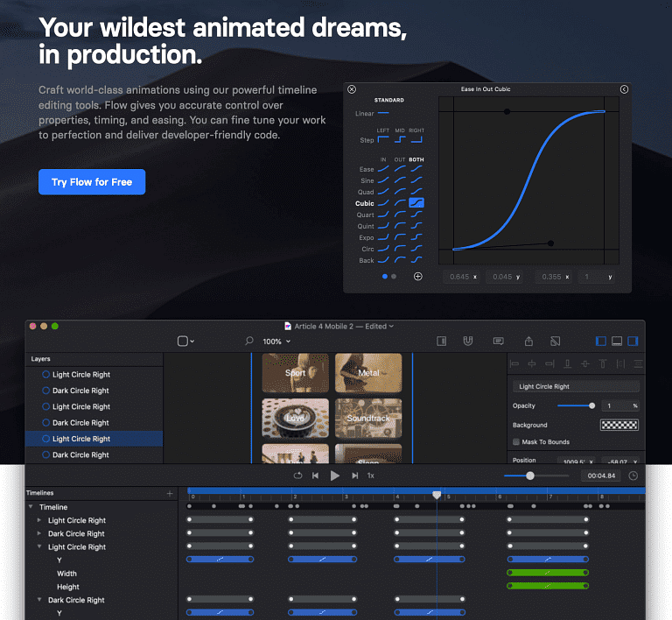The width and height of the screenshot is (672, 620).
Task: Click the 0.045 y control point field
Action: [506, 277]
